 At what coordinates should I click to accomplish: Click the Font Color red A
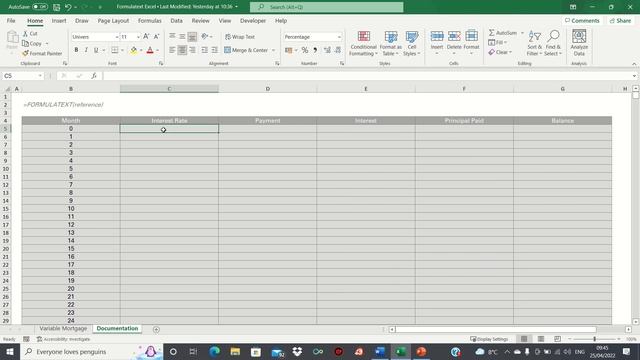[150, 50]
